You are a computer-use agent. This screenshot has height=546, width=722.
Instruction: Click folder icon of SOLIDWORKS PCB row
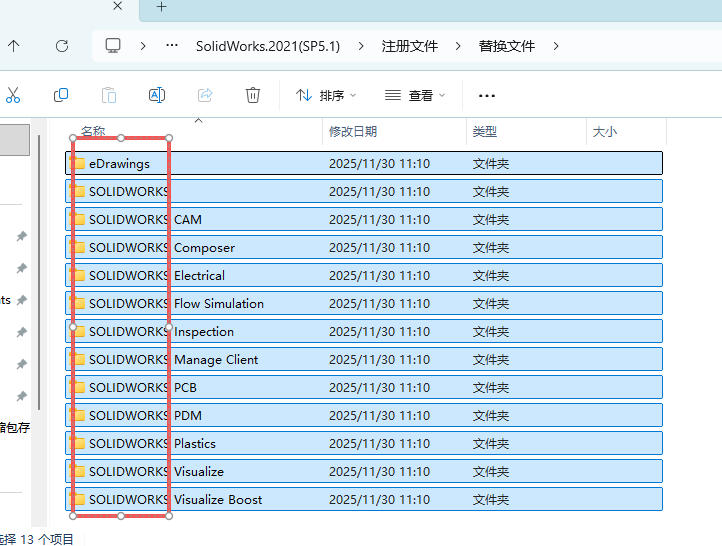[77, 387]
